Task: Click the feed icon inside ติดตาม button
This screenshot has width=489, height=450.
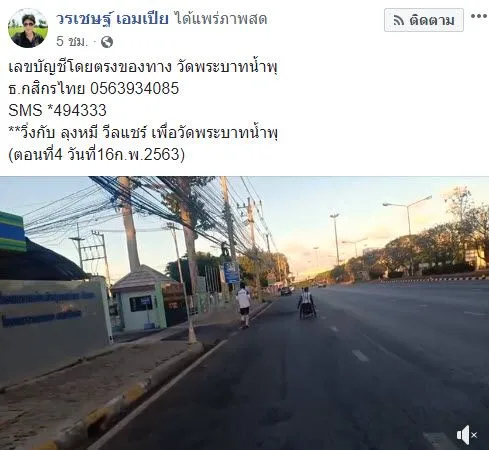Action: point(399,20)
